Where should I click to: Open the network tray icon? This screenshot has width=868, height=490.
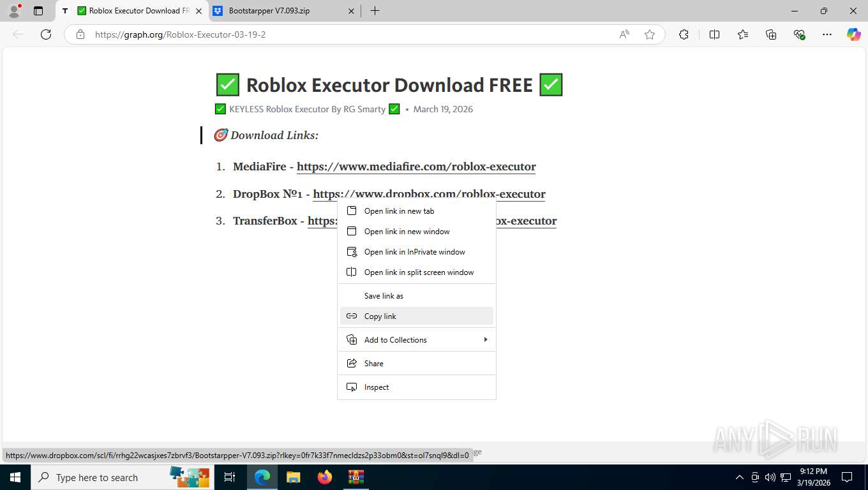tap(785, 477)
